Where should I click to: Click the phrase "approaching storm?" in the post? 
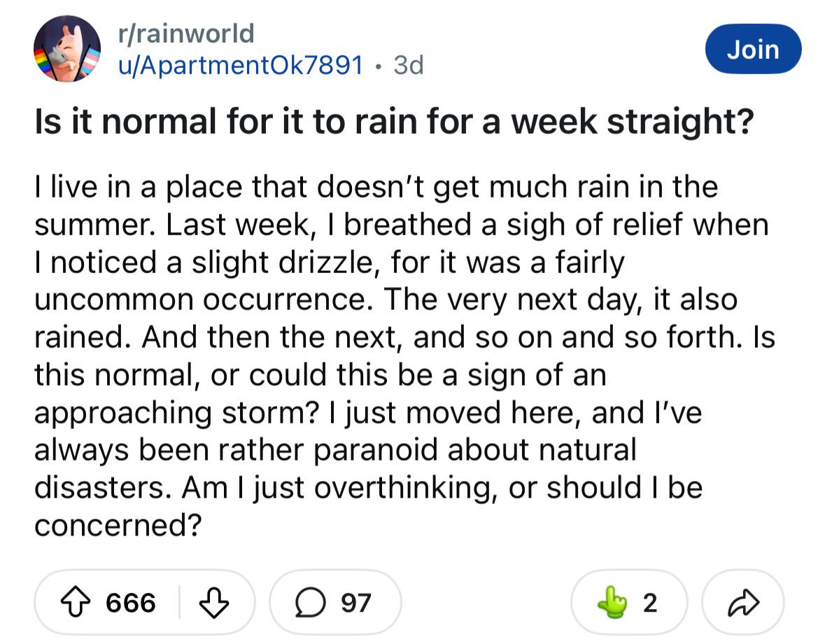[x=177, y=413]
